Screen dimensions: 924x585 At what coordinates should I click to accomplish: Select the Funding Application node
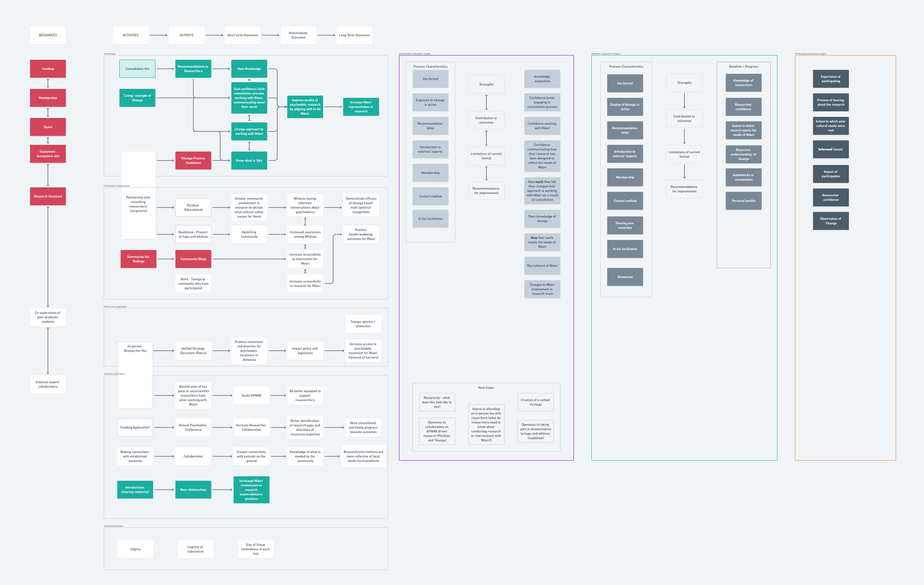[x=135, y=427]
